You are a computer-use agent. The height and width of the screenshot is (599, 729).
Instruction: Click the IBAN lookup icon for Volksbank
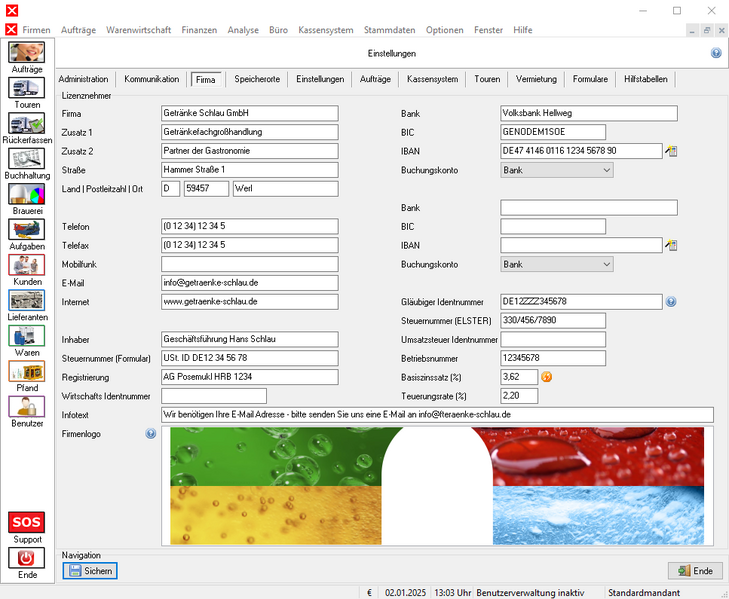(672, 151)
